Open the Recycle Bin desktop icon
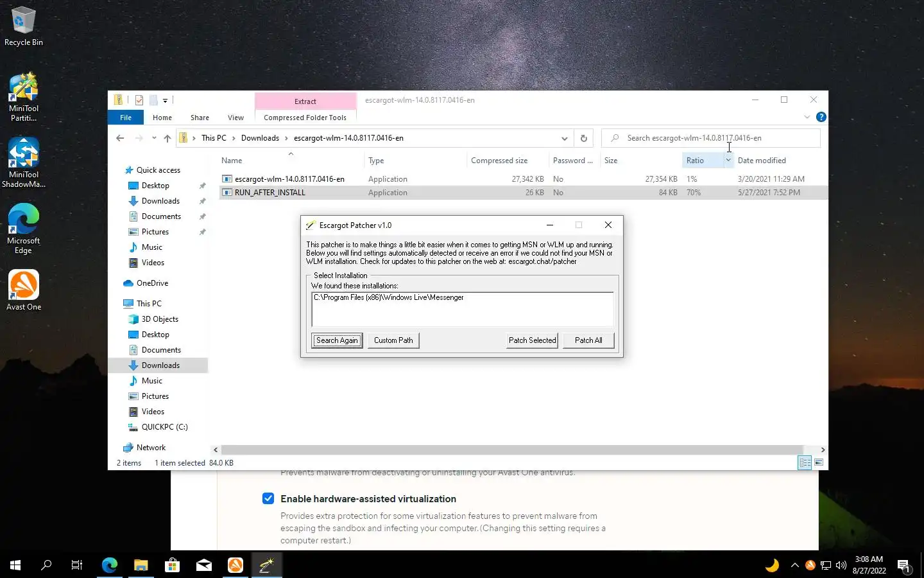The height and width of the screenshot is (578, 924). pos(23,26)
